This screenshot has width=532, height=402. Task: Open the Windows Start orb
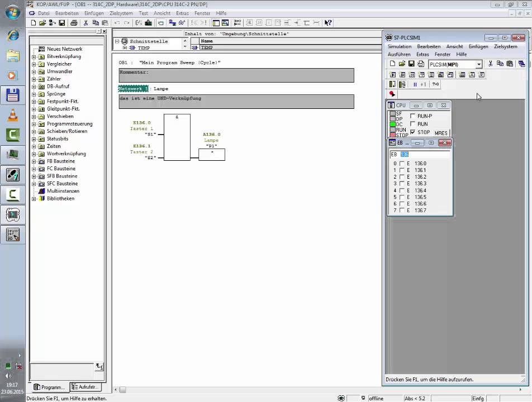coord(12,12)
